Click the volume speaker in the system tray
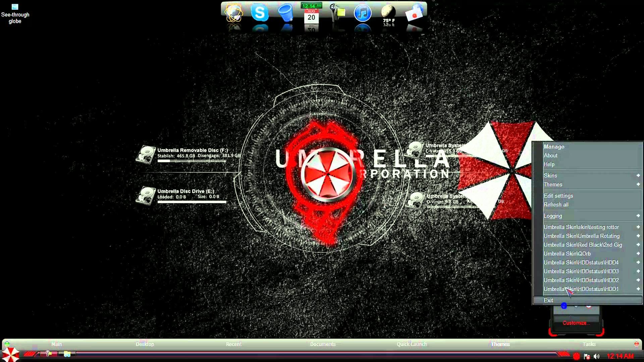The width and height of the screenshot is (644, 362). click(x=596, y=356)
